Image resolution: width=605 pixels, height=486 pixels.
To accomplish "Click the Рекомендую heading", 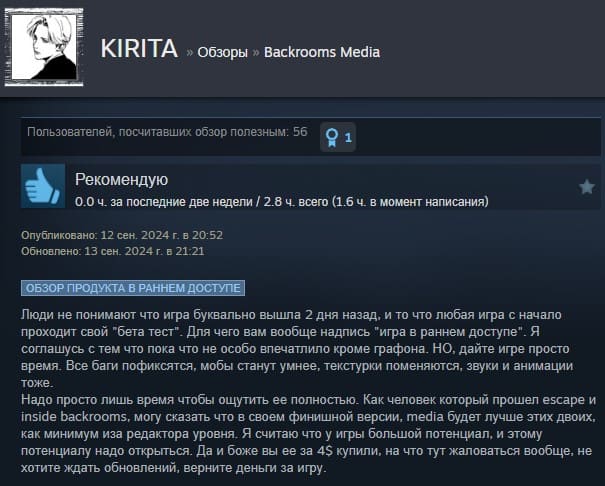I will [122, 179].
